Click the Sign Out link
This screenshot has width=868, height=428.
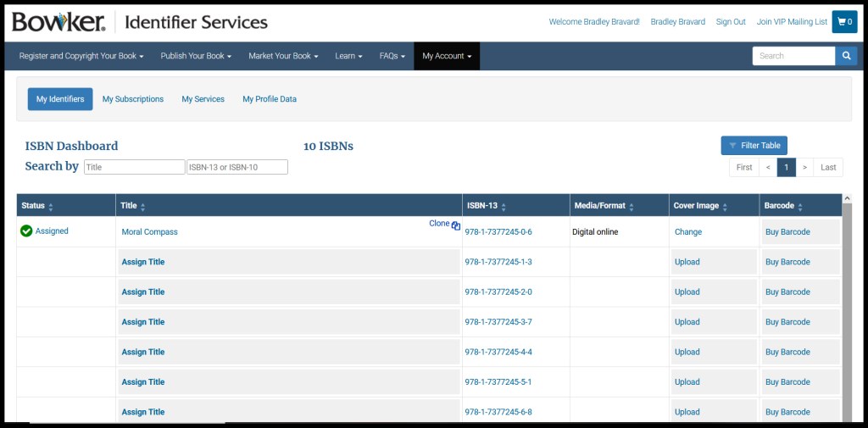731,22
